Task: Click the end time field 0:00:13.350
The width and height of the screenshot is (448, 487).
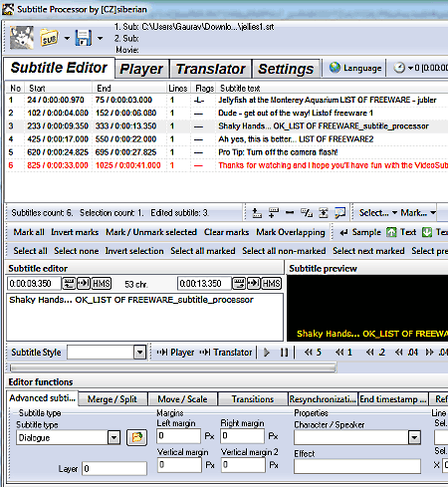Action: [x=204, y=284]
